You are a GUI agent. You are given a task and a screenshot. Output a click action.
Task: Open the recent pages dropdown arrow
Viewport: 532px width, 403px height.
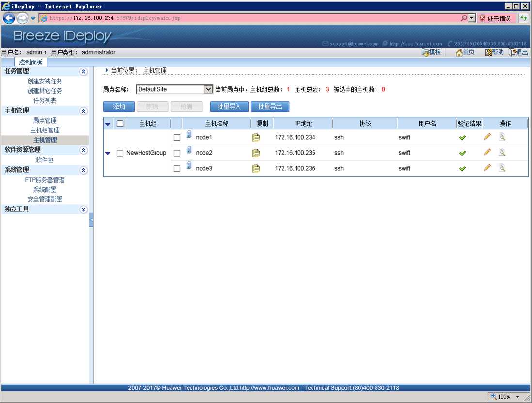pyautogui.click(x=33, y=18)
